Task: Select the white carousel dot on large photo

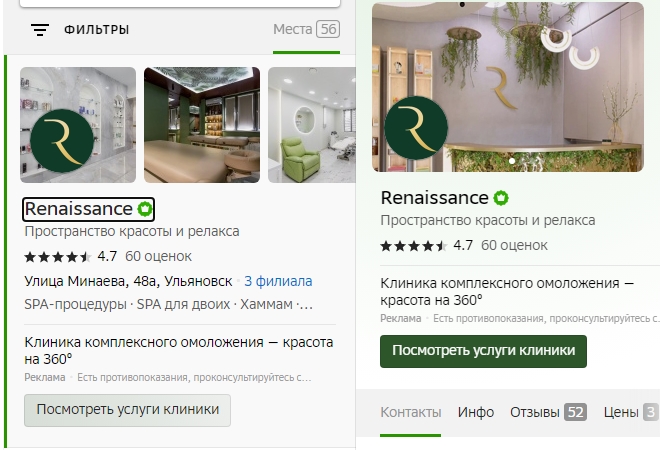Action: coord(512,161)
